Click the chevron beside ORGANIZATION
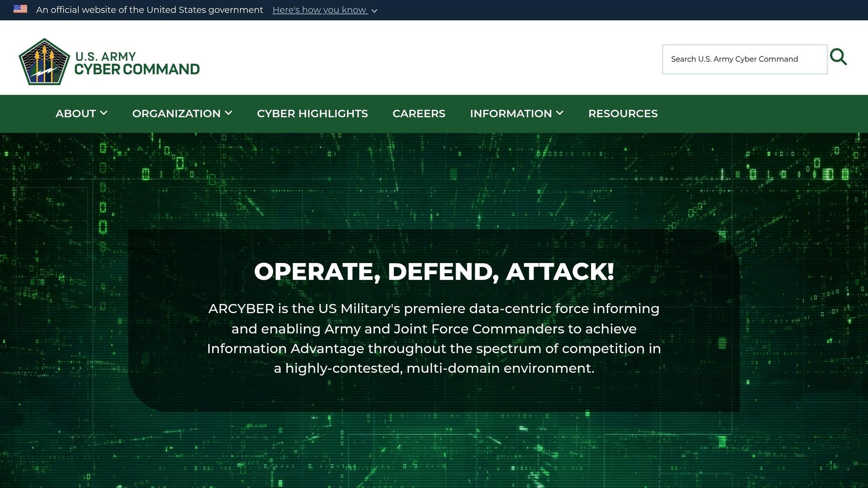 [x=229, y=113]
